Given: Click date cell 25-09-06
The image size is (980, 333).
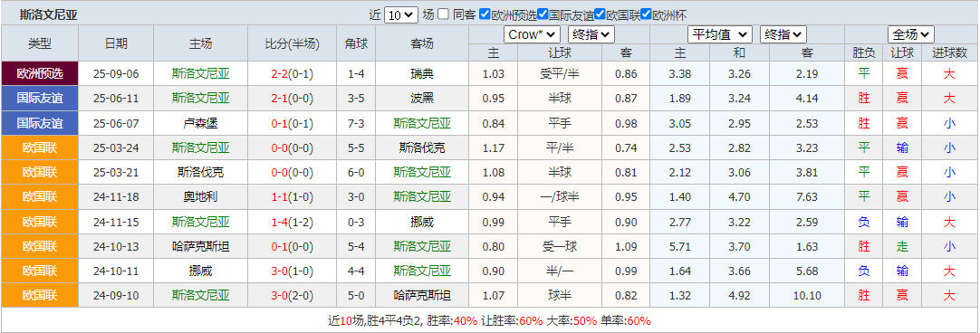Looking at the screenshot, I should point(116,73).
